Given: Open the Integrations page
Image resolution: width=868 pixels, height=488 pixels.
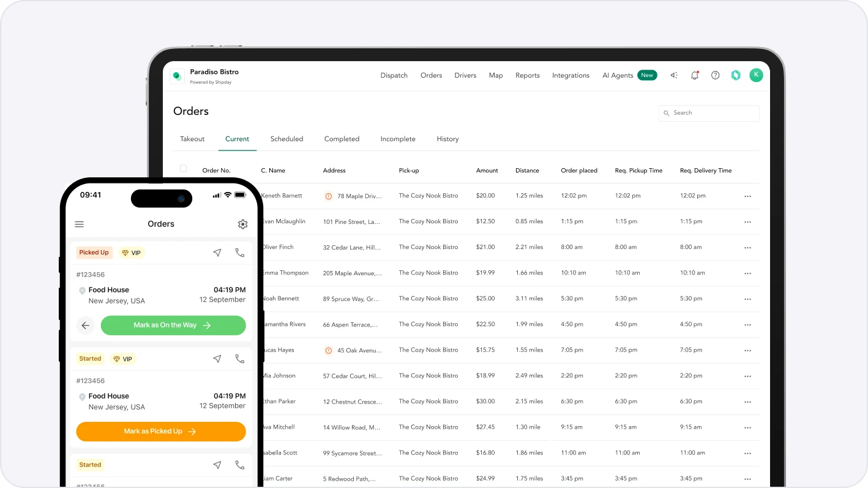Looking at the screenshot, I should coord(571,75).
